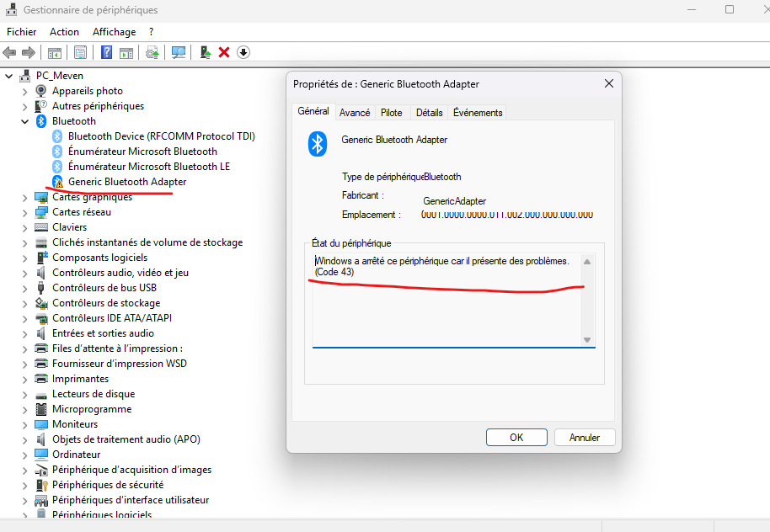Click the Appareils photo camera icon
This screenshot has width=770, height=532.
tap(41, 91)
